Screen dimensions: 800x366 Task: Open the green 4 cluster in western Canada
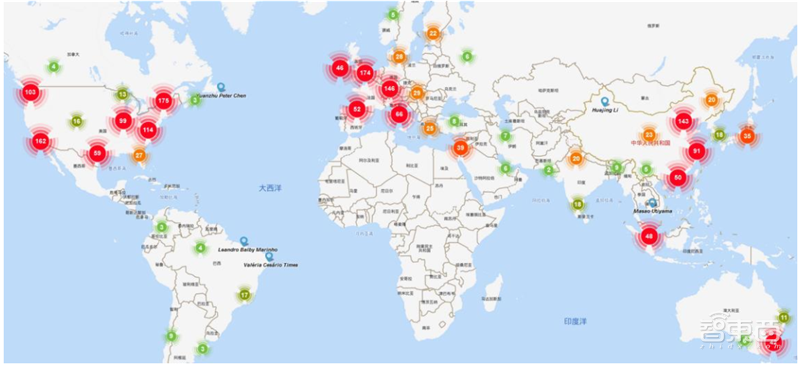point(54,66)
